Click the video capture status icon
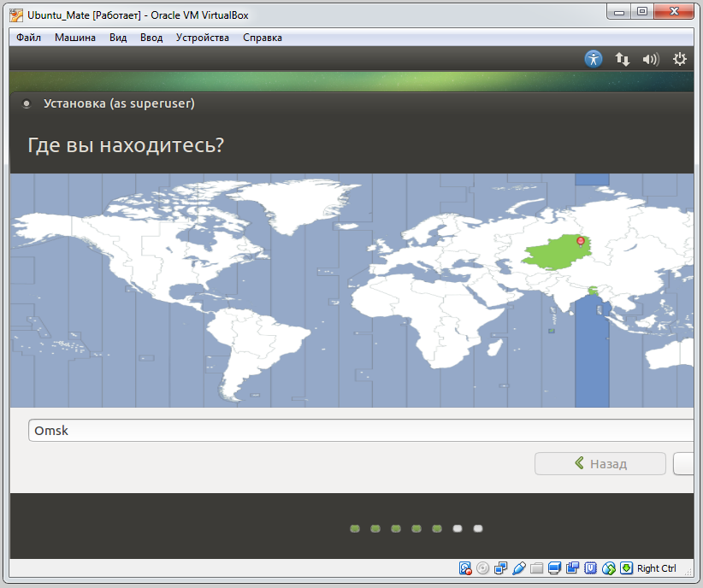 coord(572,568)
